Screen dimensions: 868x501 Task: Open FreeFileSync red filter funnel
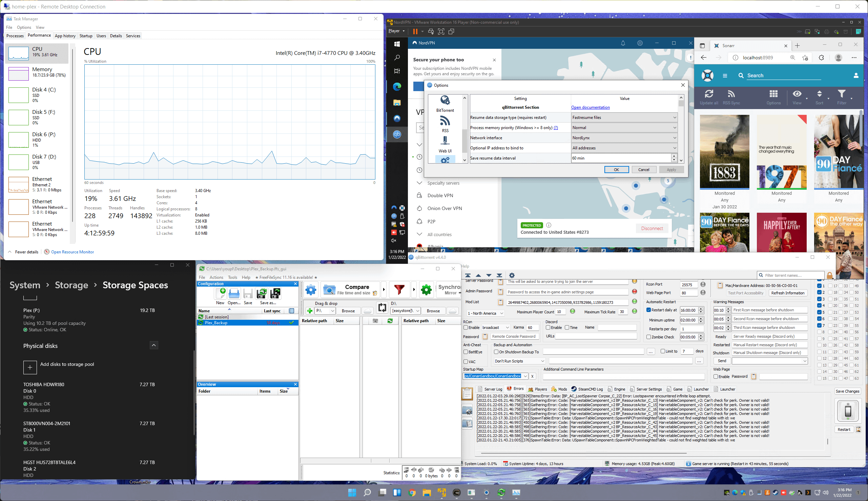point(399,290)
